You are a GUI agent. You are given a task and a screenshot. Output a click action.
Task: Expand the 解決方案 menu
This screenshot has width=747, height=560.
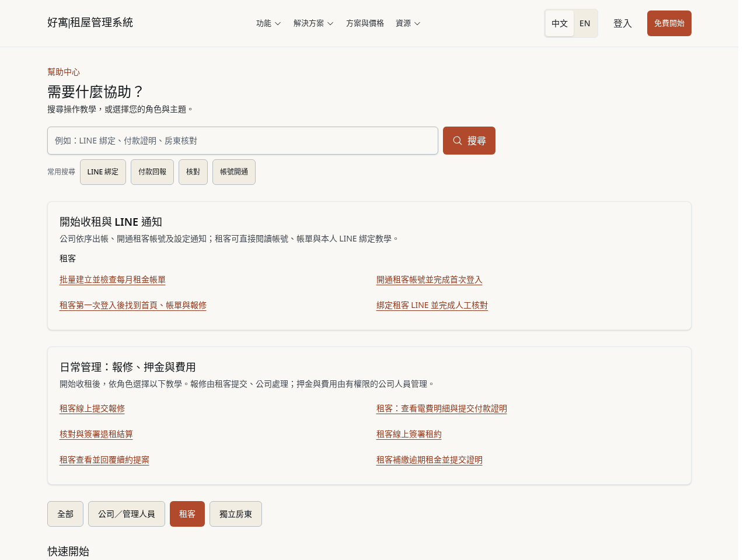[313, 23]
